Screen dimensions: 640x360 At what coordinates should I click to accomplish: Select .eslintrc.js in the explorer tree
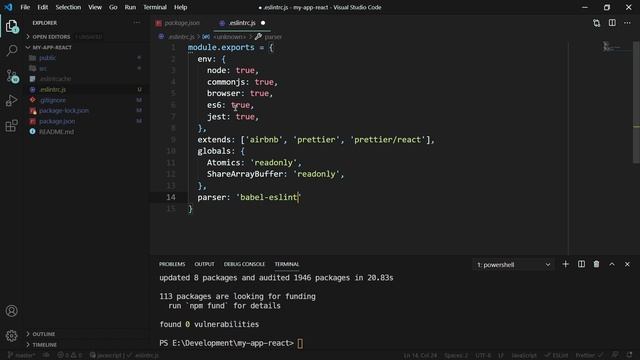pyautogui.click(x=86, y=89)
